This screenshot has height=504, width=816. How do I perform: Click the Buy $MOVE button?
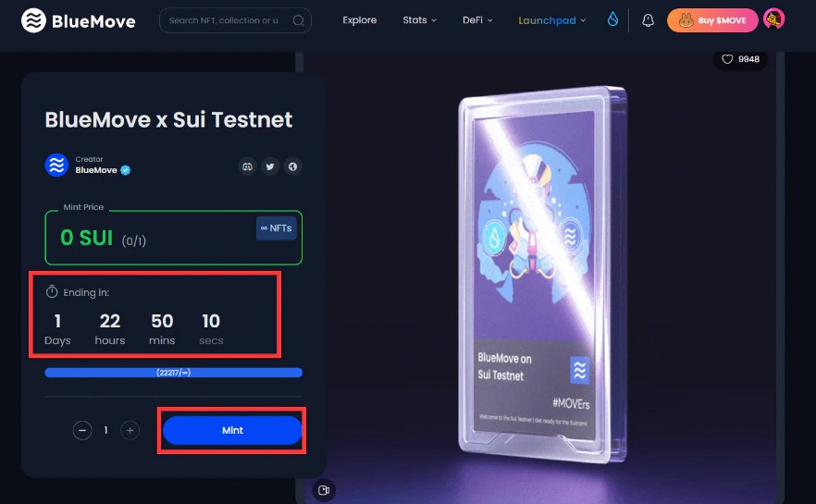712,20
